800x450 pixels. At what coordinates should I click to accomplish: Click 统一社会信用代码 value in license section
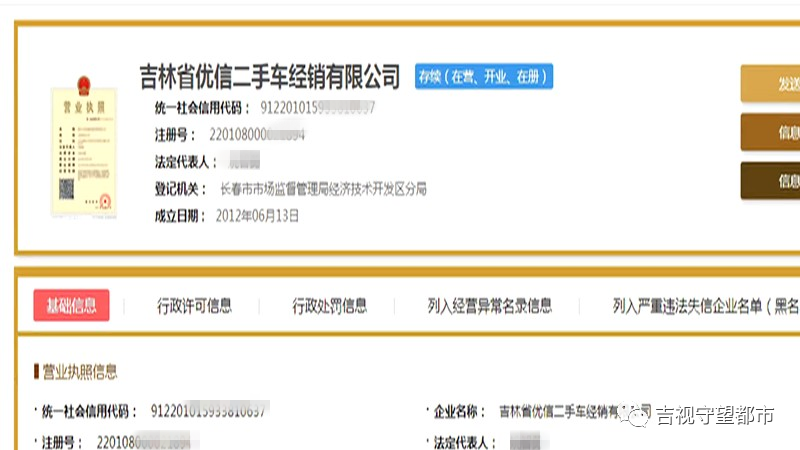click(208, 411)
